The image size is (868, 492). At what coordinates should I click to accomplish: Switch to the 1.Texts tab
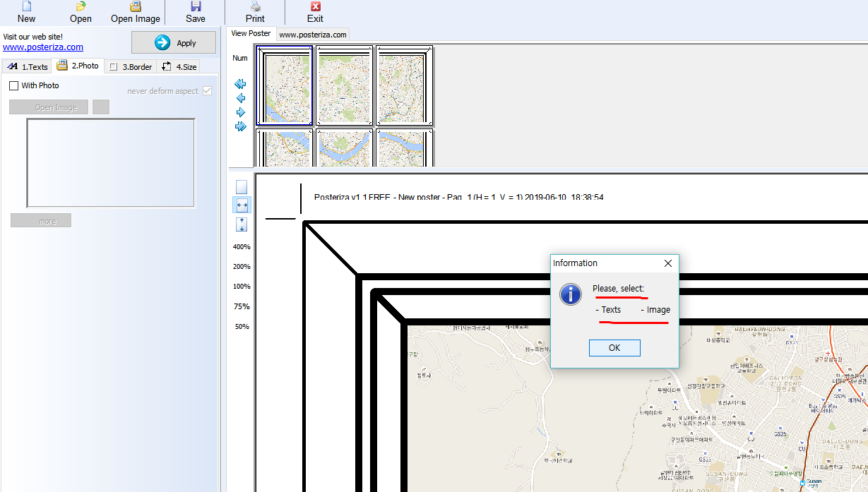coord(28,67)
